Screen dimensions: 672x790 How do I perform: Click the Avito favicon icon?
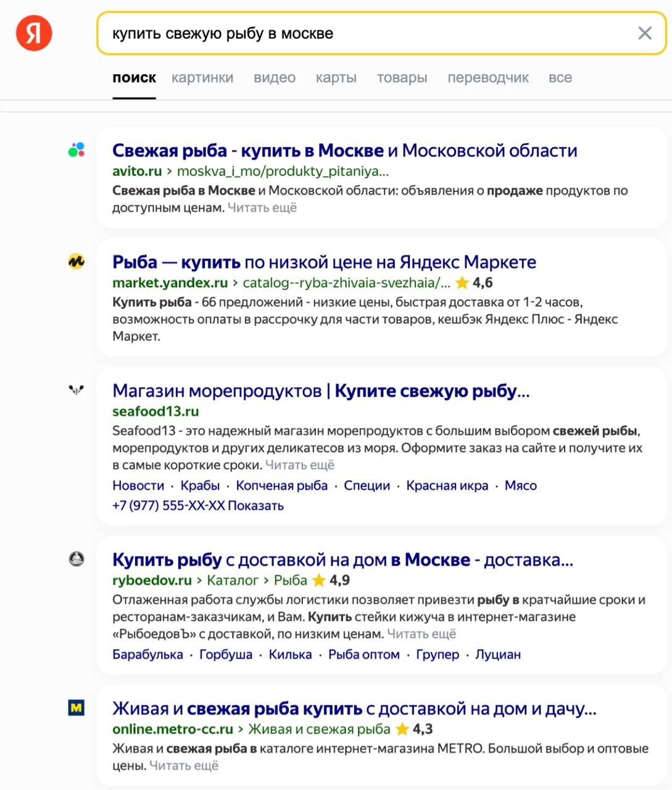pos(77,150)
